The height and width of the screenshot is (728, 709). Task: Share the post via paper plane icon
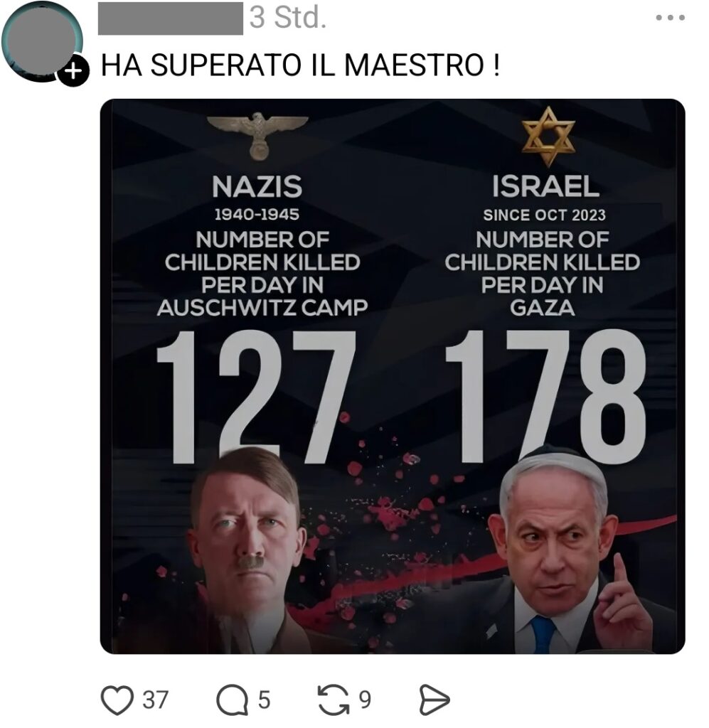(435, 700)
